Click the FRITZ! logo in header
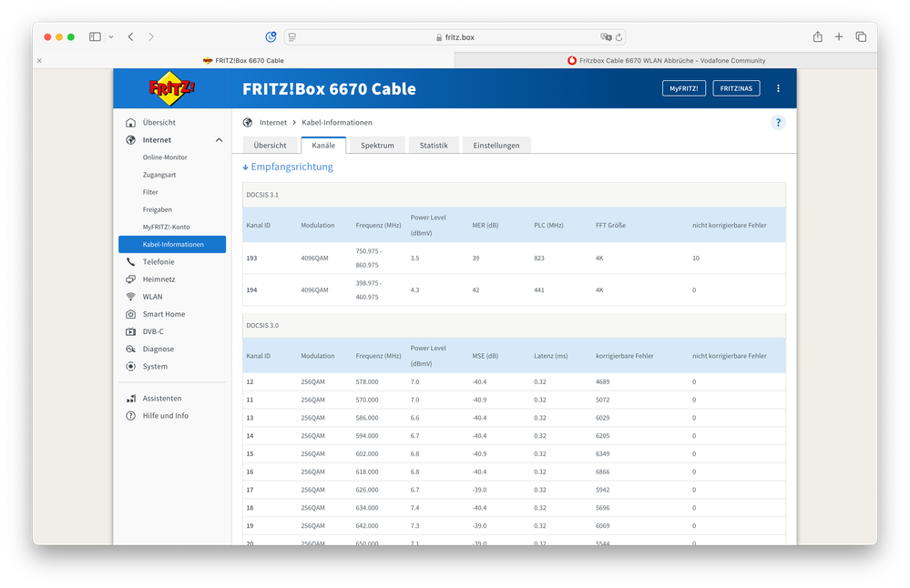This screenshot has height=588, width=910. point(172,88)
